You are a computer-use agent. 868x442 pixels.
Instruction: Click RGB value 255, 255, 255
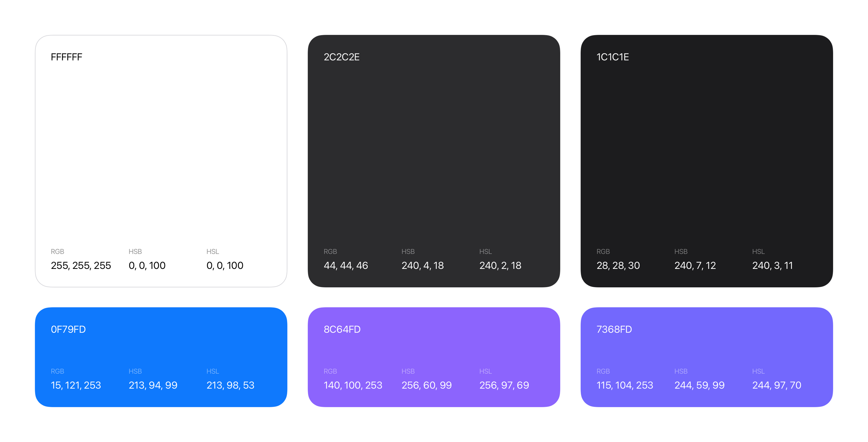click(x=81, y=266)
